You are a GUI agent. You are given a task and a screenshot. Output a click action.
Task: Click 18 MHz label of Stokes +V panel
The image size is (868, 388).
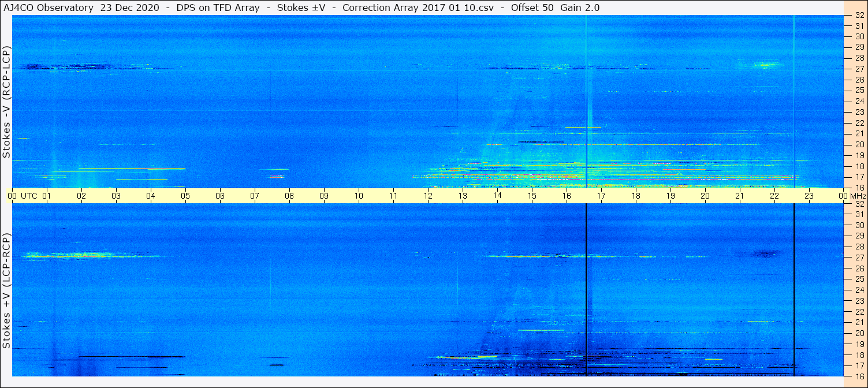(x=859, y=355)
